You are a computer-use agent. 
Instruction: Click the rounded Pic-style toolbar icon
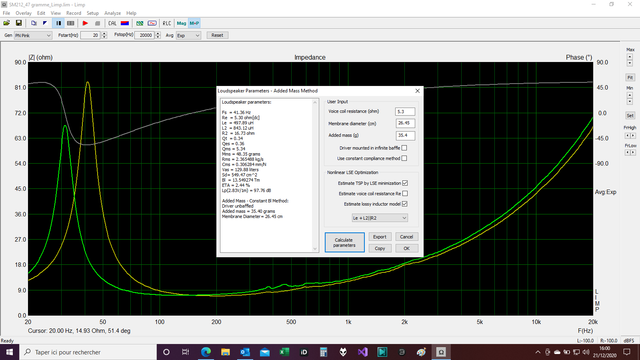pos(152,23)
